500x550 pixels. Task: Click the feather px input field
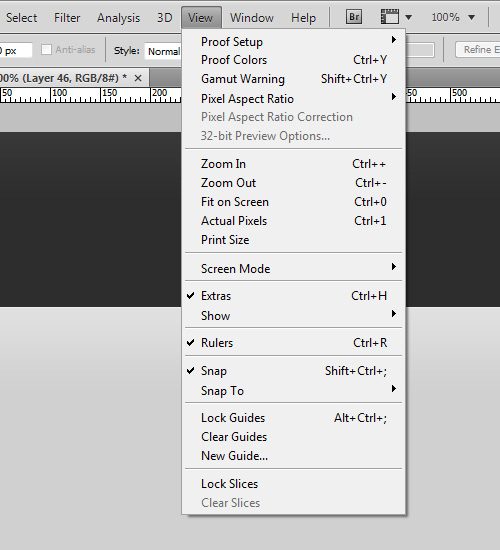pos(15,51)
